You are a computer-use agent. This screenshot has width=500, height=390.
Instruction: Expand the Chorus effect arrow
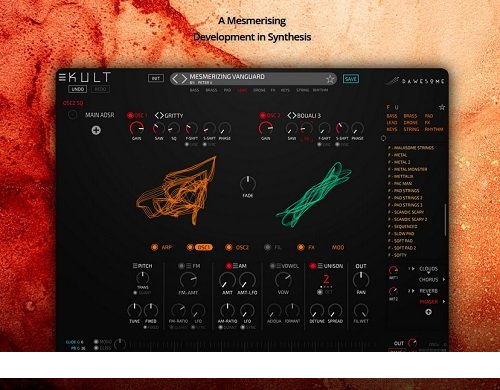coord(444,280)
